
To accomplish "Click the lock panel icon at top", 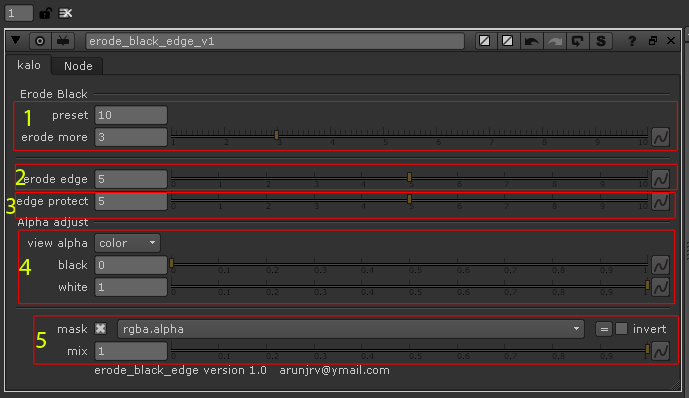I will (45, 13).
